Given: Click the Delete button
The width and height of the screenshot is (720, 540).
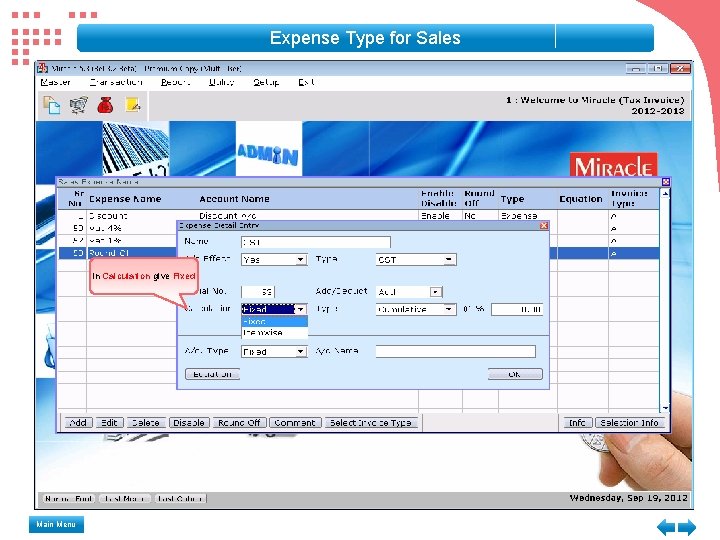Looking at the screenshot, I should pos(146,422).
